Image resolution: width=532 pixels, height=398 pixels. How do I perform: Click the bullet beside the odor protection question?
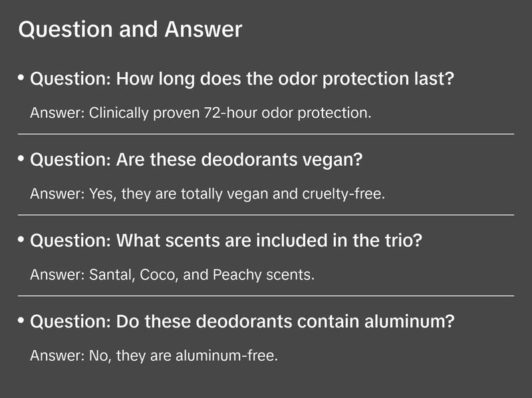pyautogui.click(x=21, y=78)
